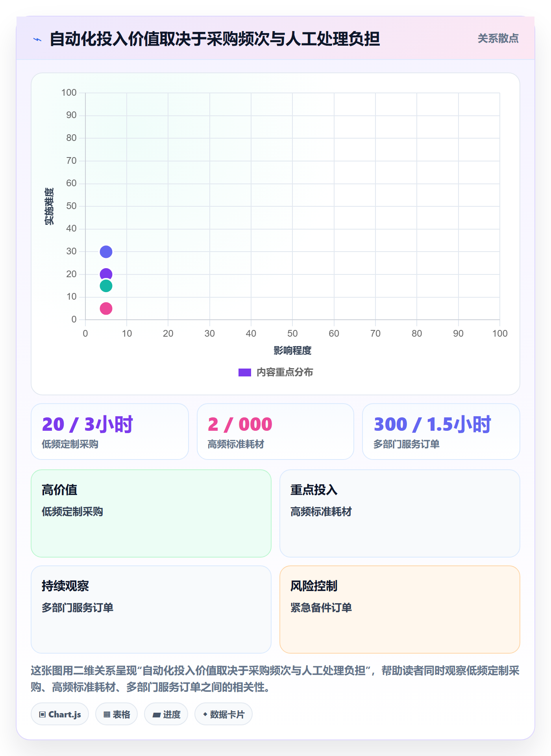This screenshot has width=551, height=756.
Task: Click the pink scatter point at 5
Action: point(106,308)
